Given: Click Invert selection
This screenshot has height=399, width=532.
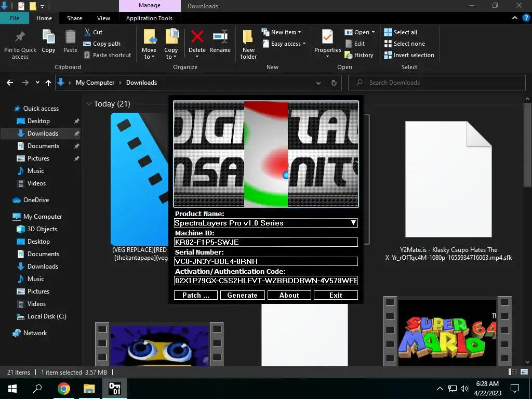Looking at the screenshot, I should [409, 55].
